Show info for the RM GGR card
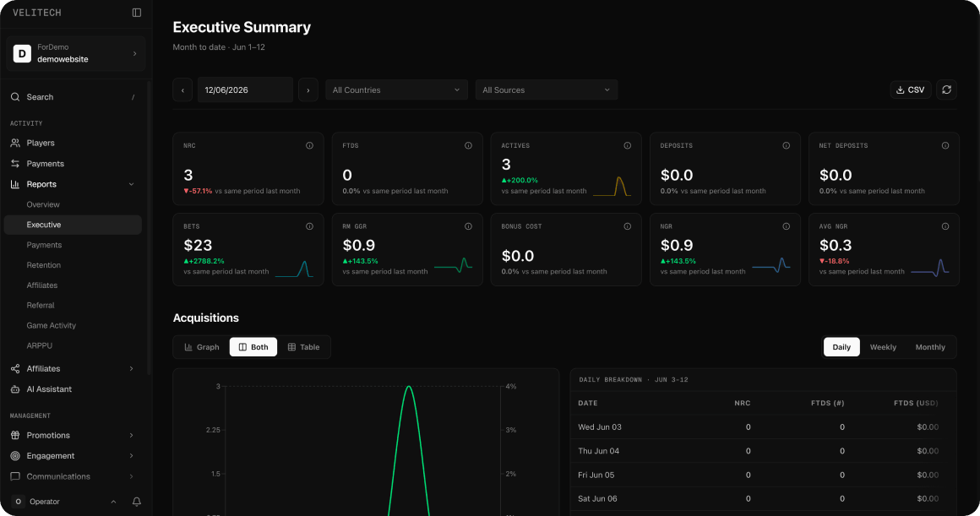 [x=468, y=226]
